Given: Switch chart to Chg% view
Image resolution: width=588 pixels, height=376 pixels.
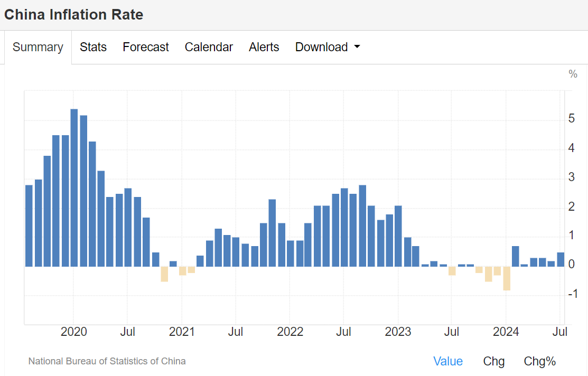Looking at the screenshot, I should 539,361.
